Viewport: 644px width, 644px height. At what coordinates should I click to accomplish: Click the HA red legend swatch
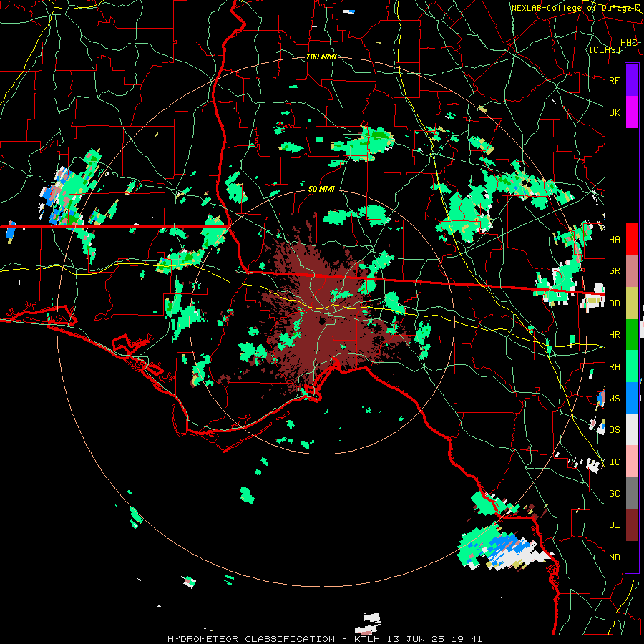[632, 239]
